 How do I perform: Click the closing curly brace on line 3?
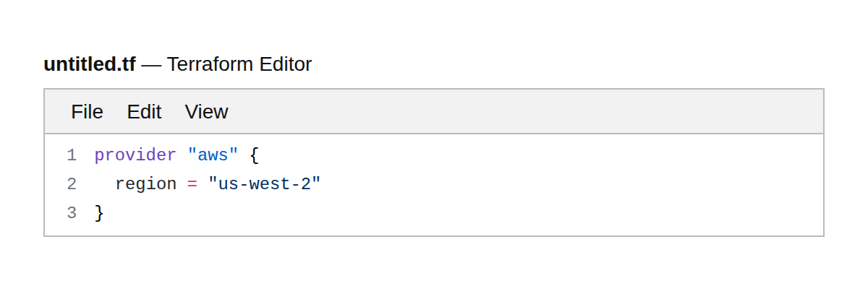(99, 213)
